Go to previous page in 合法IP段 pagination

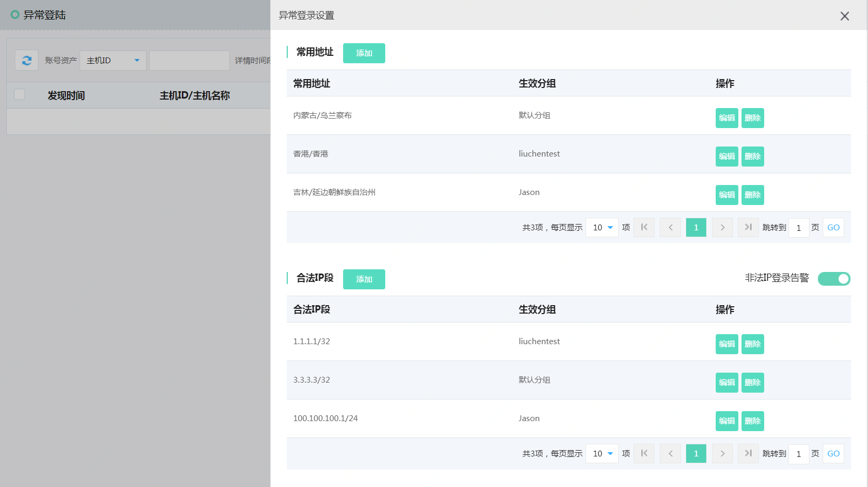tap(670, 453)
